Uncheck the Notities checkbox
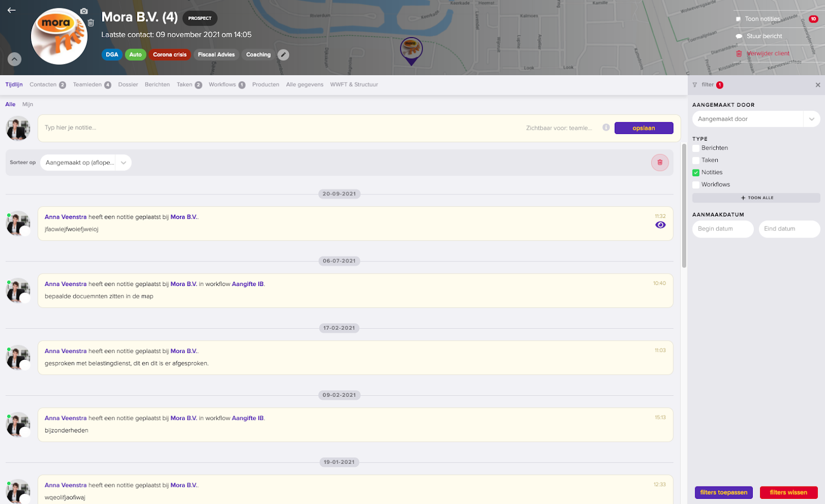Viewport: 825px width, 504px height. (696, 173)
